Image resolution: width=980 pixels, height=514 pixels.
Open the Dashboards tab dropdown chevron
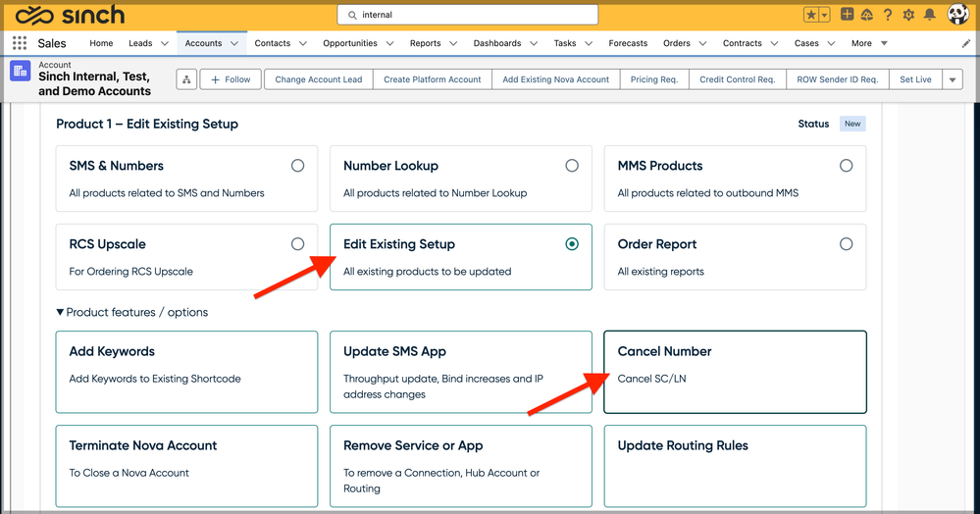tap(533, 44)
